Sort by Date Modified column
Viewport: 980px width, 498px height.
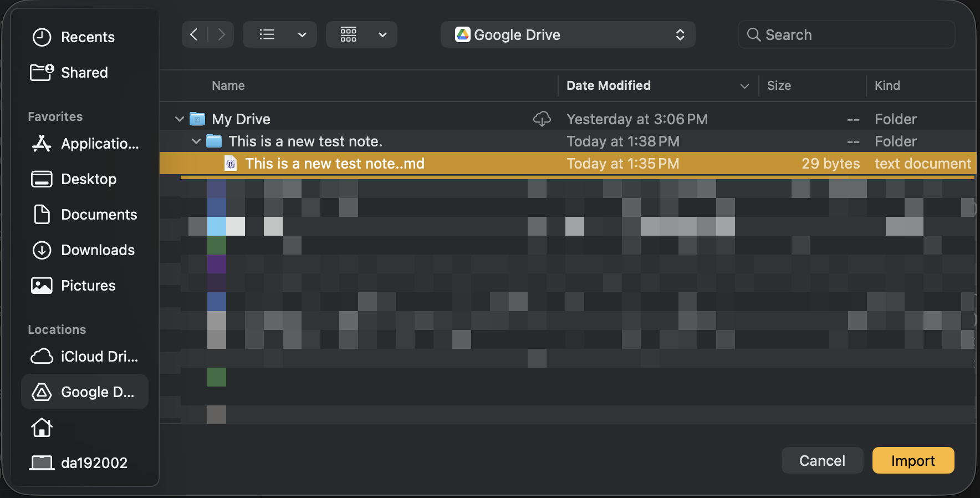(608, 85)
